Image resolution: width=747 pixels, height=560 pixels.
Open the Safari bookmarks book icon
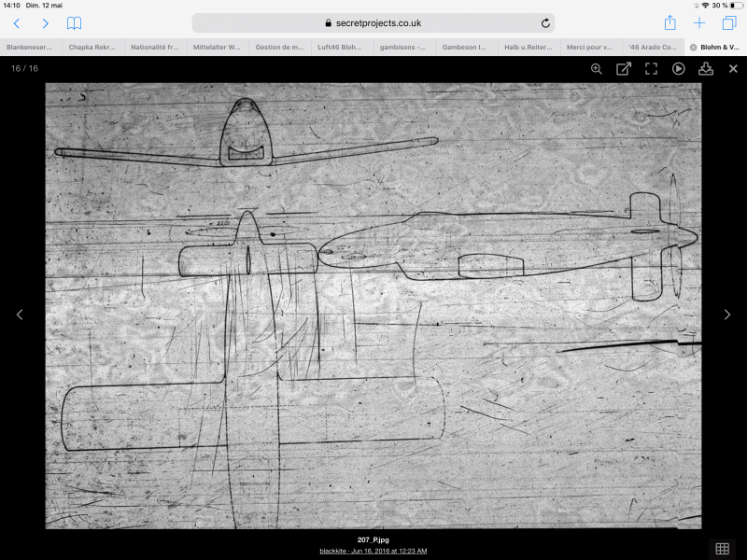pos(74,23)
